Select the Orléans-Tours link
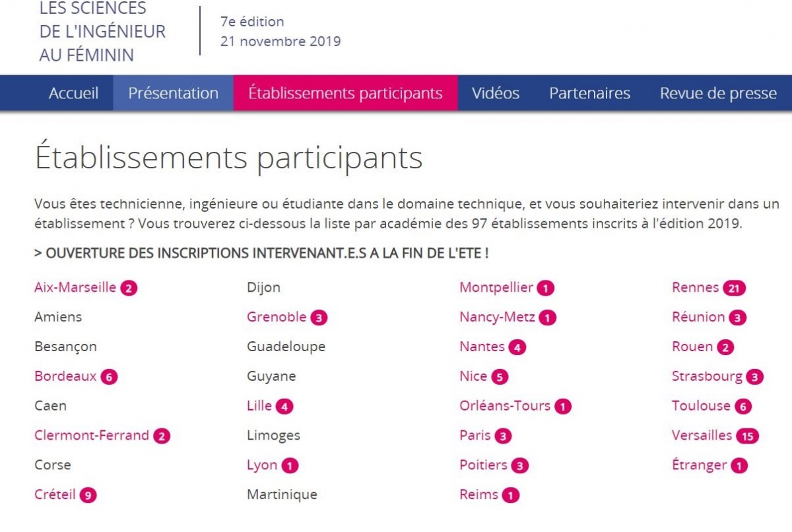 tap(505, 406)
